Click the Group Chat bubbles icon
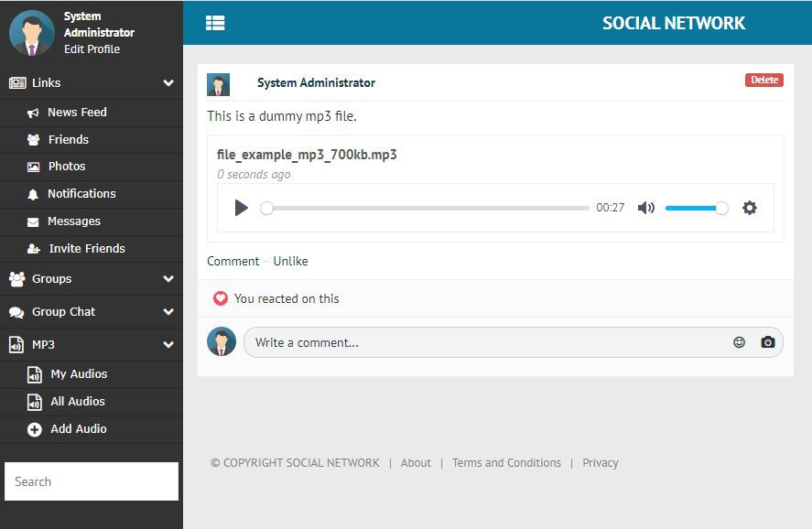The width and height of the screenshot is (812, 529). (16, 312)
